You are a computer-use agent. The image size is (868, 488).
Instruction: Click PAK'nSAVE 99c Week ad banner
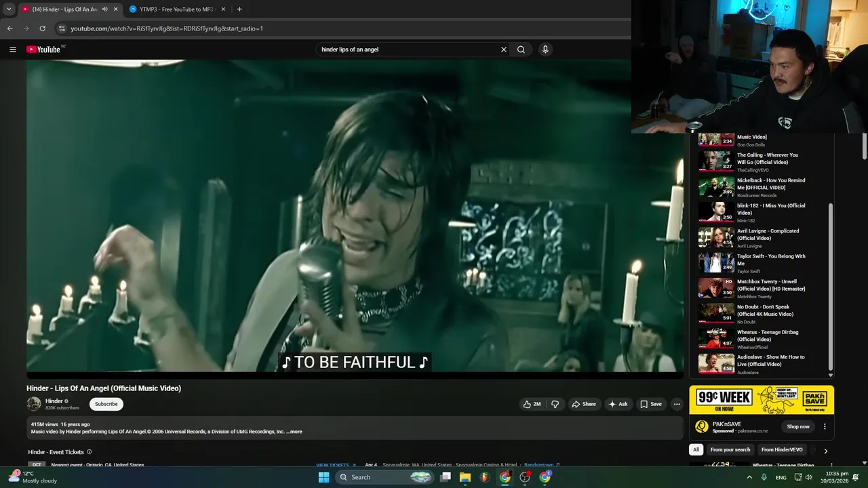tap(762, 400)
